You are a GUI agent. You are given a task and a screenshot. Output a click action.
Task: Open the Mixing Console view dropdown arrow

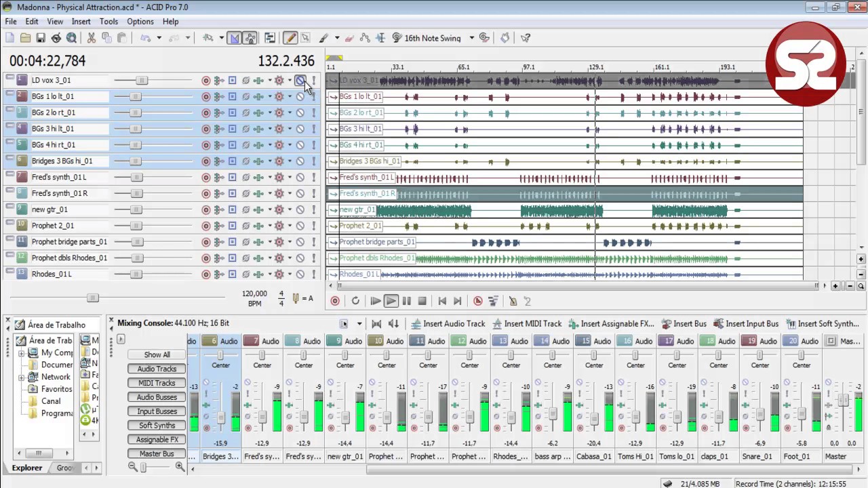[x=359, y=324]
